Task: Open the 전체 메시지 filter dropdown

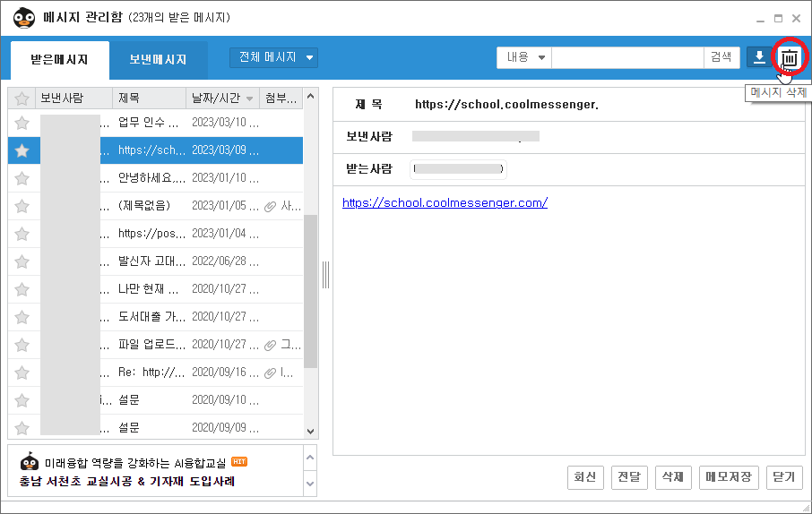Action: coord(274,57)
